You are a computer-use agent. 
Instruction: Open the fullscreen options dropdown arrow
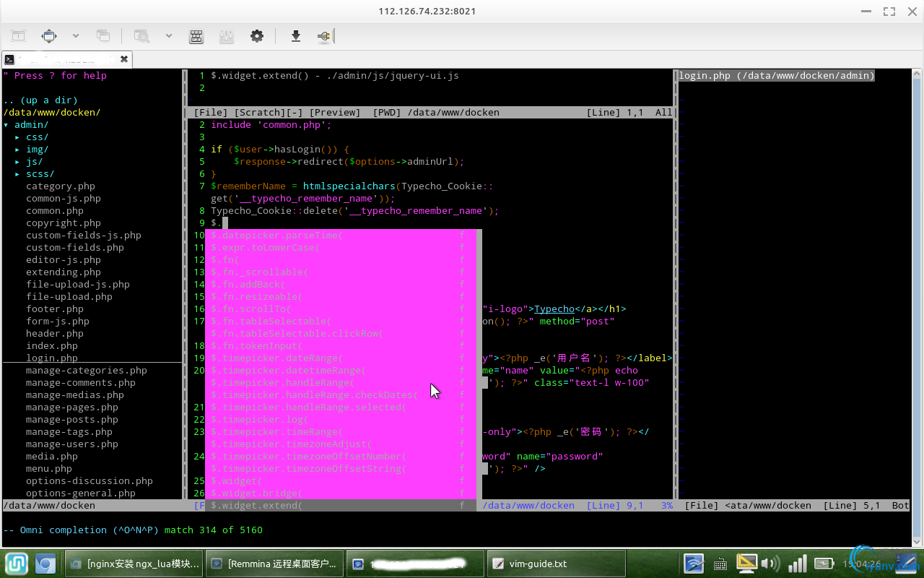75,35
